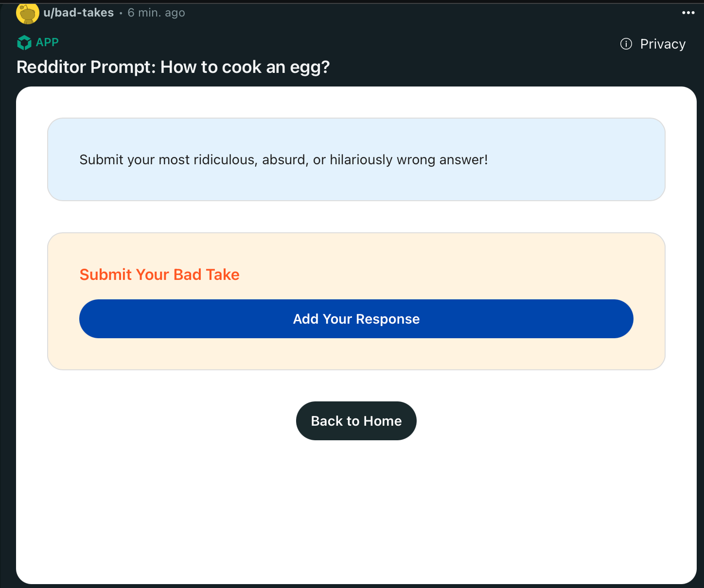Click the green APP cube icon
The width and height of the screenshot is (704, 588).
pyautogui.click(x=24, y=43)
